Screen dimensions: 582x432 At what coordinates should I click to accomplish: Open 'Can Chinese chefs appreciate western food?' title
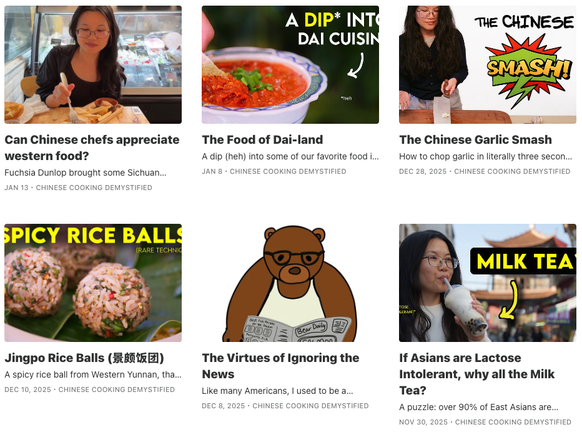click(92, 148)
